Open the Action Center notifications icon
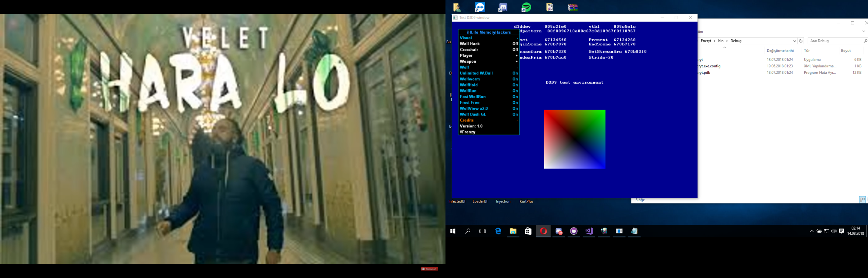Viewport: 868px width, 278px height. 842,231
